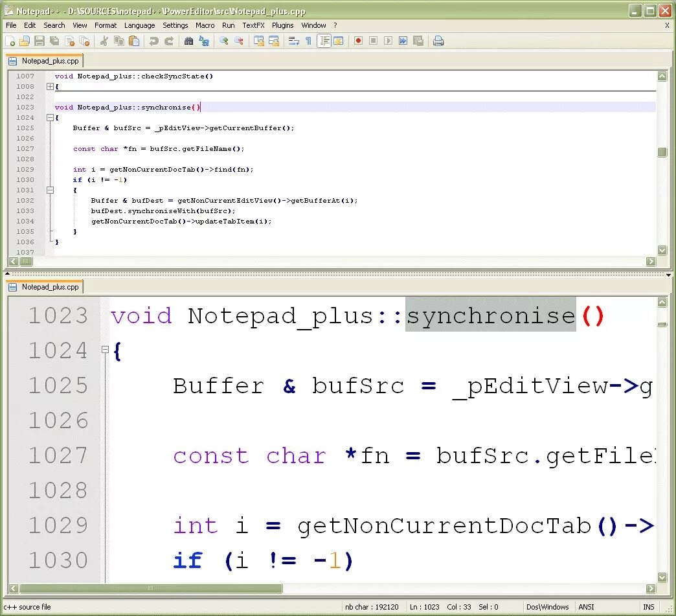Start macro recording with red dot icon
676x616 pixels.
pyautogui.click(x=358, y=41)
